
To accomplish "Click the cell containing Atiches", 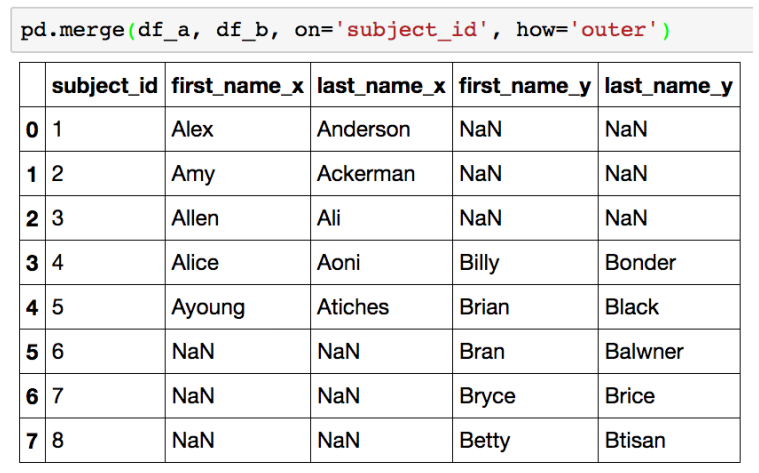I will pyautogui.click(x=381, y=307).
